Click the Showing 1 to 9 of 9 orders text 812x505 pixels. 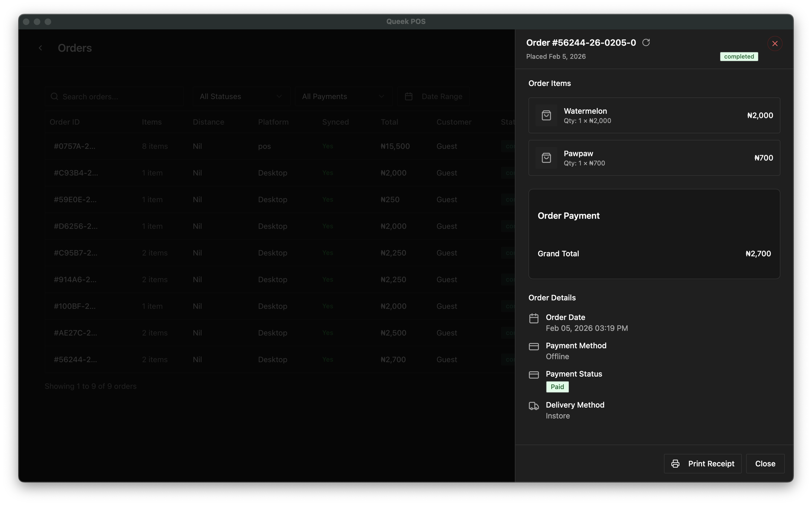point(91,386)
